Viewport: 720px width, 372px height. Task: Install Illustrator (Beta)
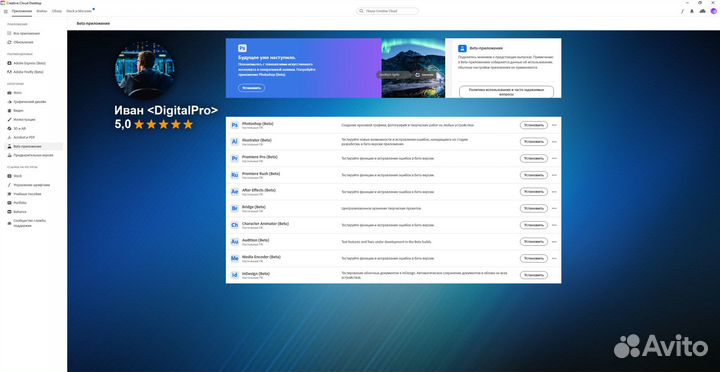(x=534, y=142)
